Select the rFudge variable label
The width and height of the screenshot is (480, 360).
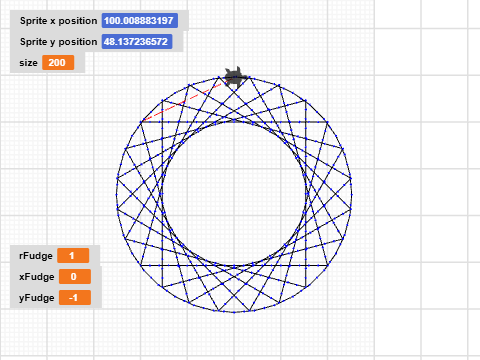coord(36,256)
